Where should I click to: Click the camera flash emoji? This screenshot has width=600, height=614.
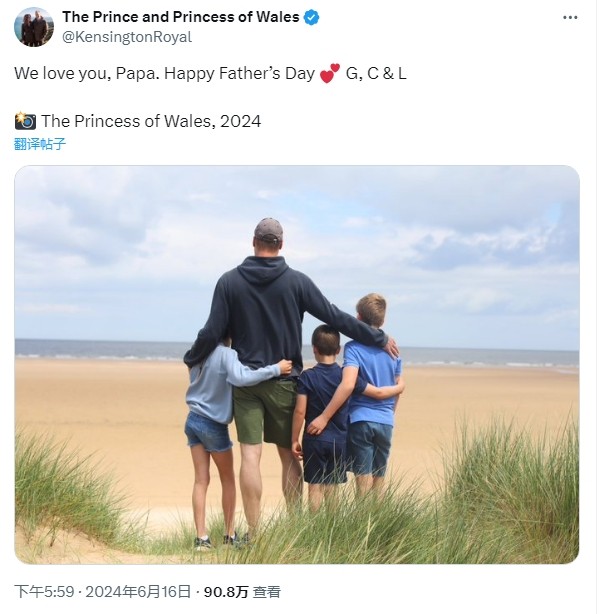[25, 121]
